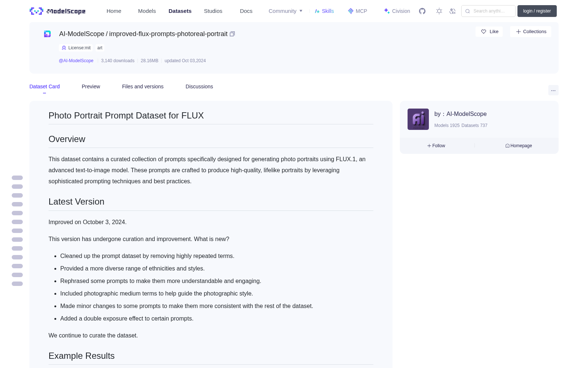This screenshot has width=588, height=368.
Task: Open the Datasets menu item
Action: [180, 11]
